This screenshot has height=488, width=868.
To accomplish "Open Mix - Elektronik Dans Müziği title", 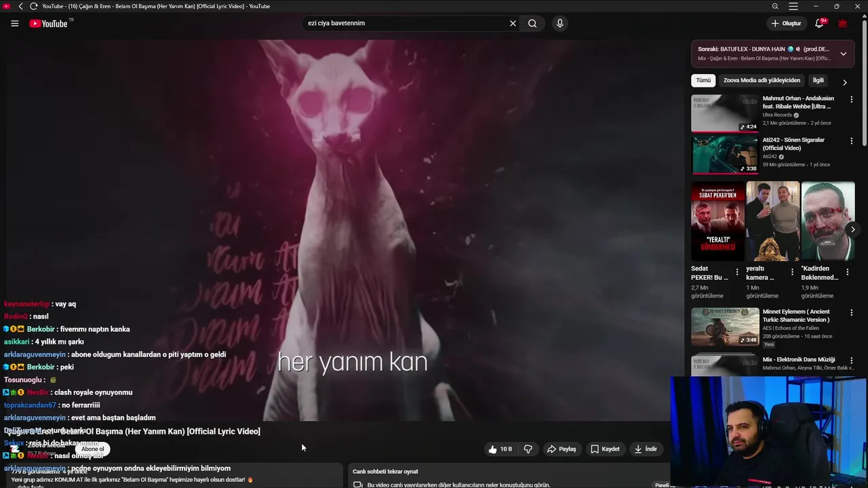I will coord(799,359).
